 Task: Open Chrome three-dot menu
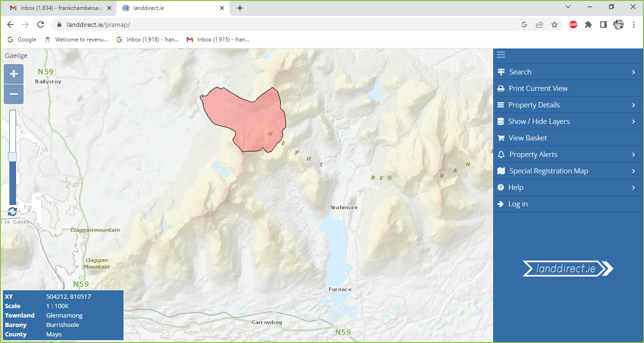[634, 24]
